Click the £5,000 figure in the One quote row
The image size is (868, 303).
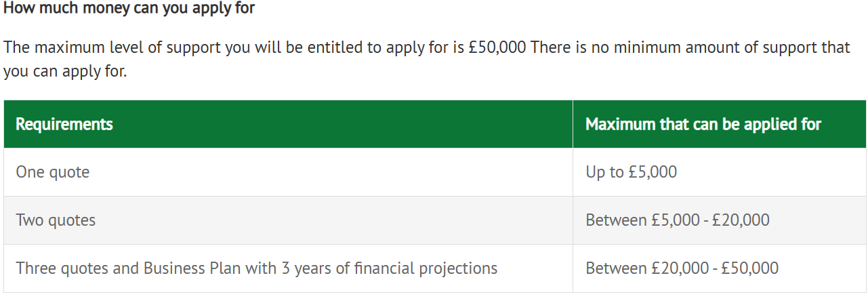[x=652, y=172]
